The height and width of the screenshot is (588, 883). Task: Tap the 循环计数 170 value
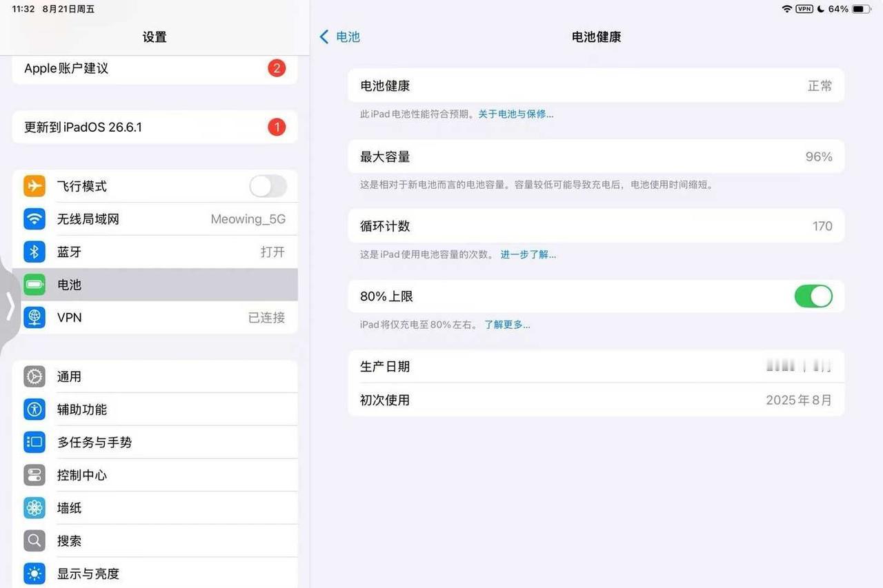click(822, 226)
